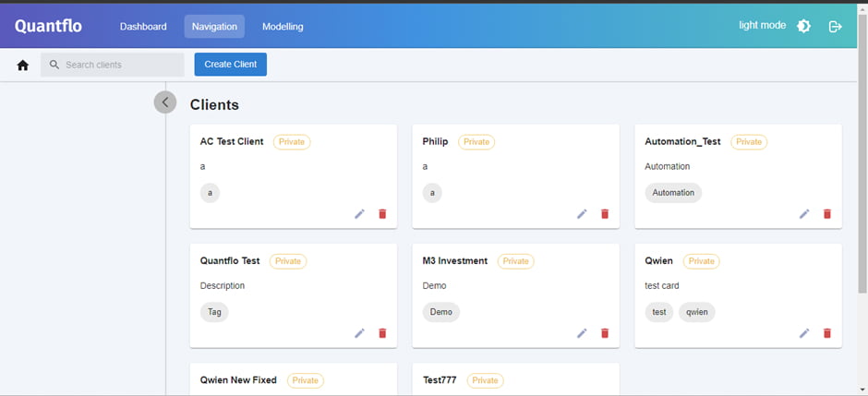This screenshot has width=868, height=396.
Task: Click the search magnifier icon
Action: (54, 65)
